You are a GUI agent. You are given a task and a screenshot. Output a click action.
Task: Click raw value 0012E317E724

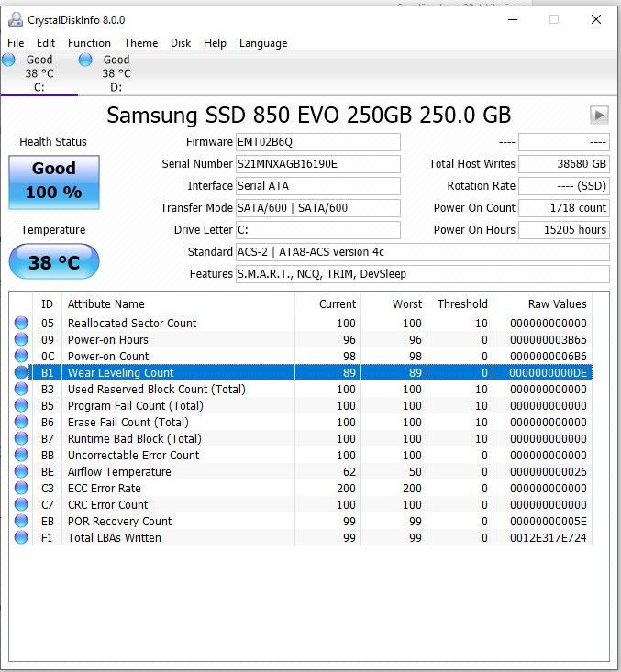point(549,538)
